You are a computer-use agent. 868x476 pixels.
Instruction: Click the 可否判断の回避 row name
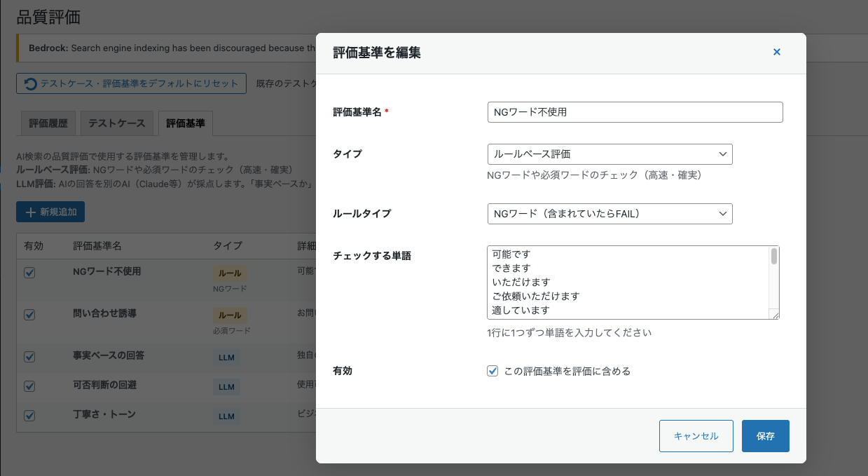coord(104,385)
